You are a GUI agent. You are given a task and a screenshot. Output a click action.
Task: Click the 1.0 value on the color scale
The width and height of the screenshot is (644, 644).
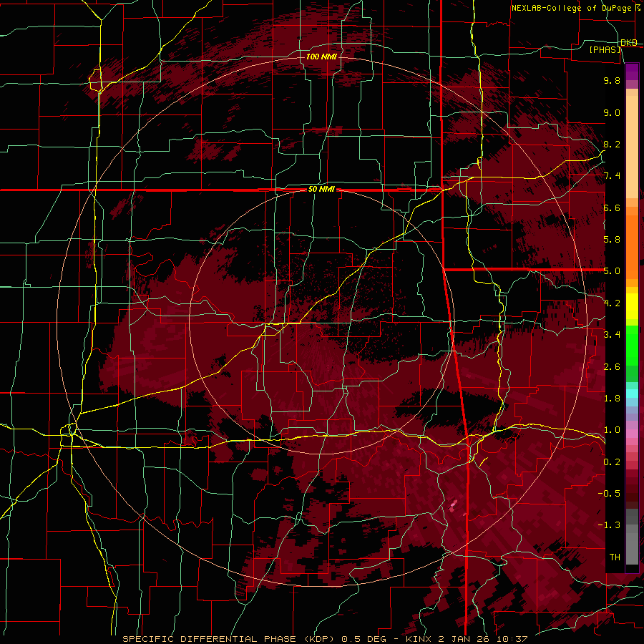click(x=612, y=430)
